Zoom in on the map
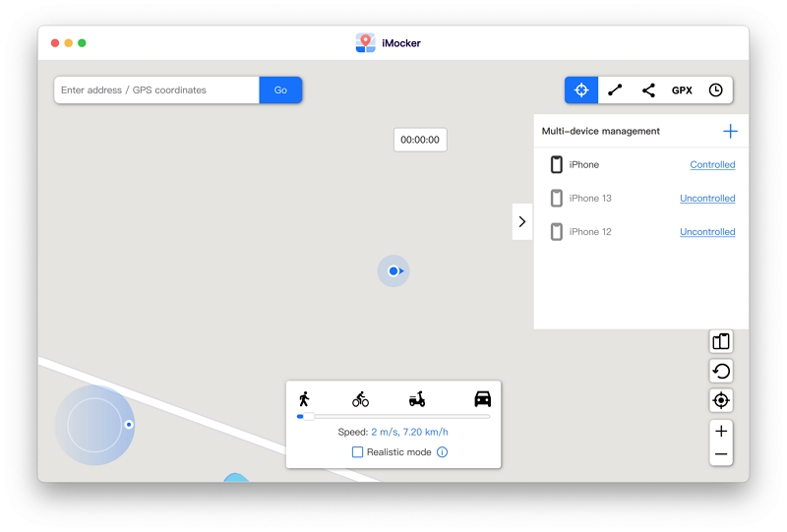This screenshot has height=532, width=787. (x=721, y=431)
